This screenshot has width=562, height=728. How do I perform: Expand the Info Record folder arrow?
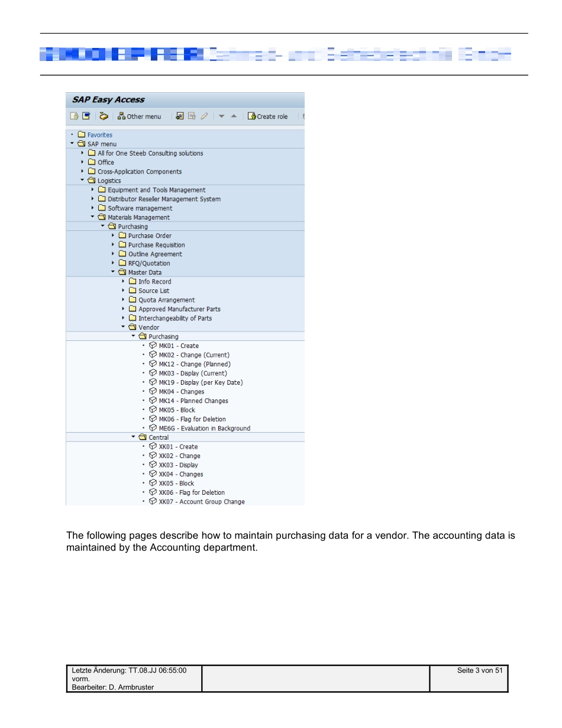point(124,281)
